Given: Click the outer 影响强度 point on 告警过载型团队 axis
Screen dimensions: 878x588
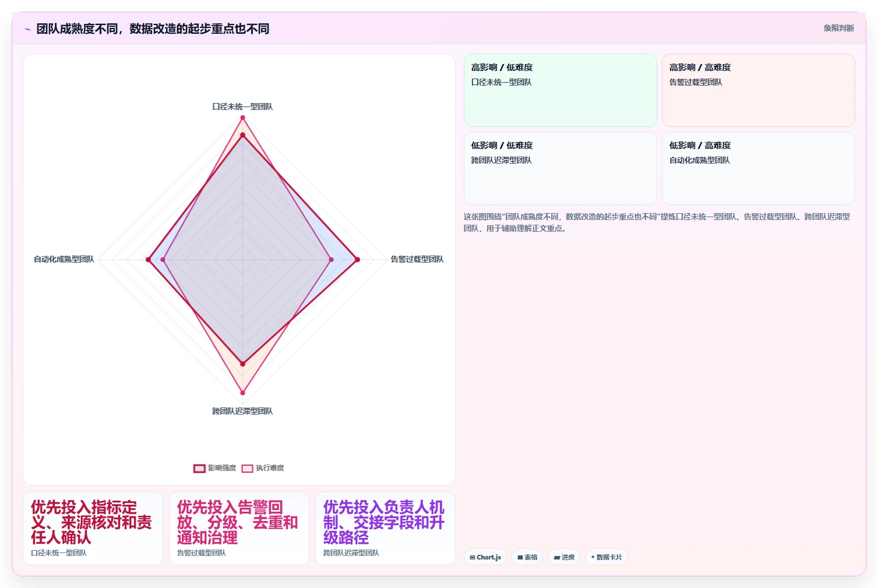Looking at the screenshot, I should [357, 260].
